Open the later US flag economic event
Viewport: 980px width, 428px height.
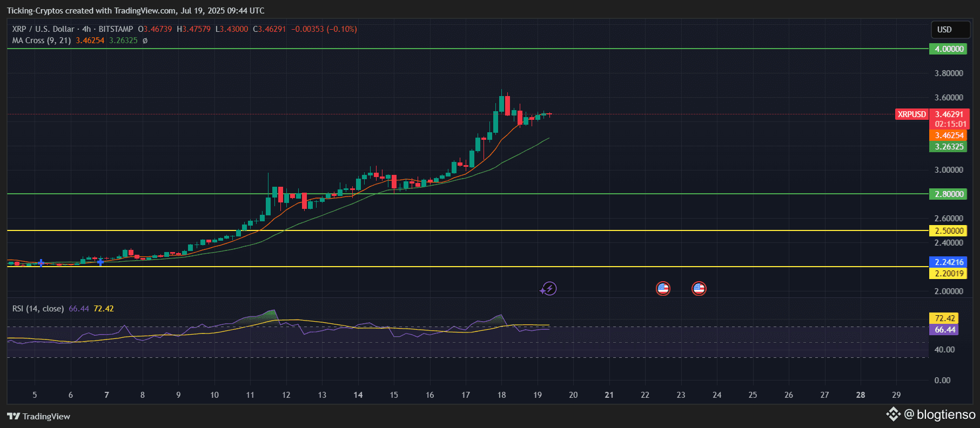click(699, 289)
